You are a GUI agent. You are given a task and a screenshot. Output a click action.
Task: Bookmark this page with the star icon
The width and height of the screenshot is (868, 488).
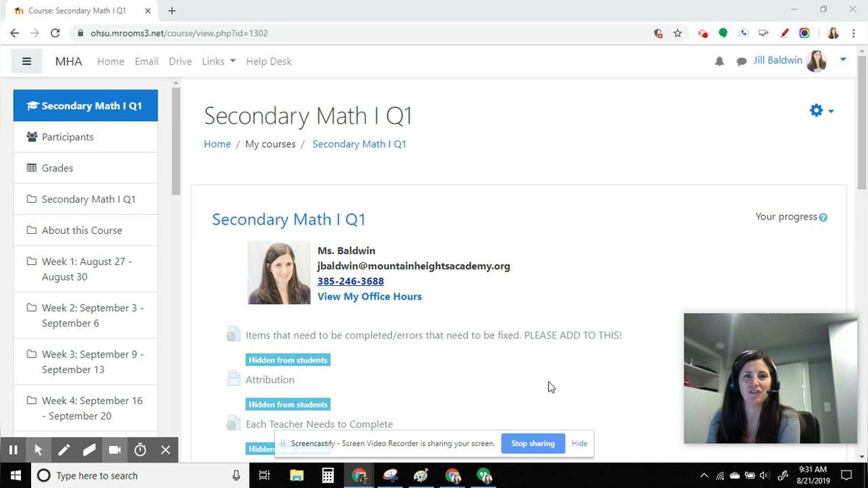[678, 33]
